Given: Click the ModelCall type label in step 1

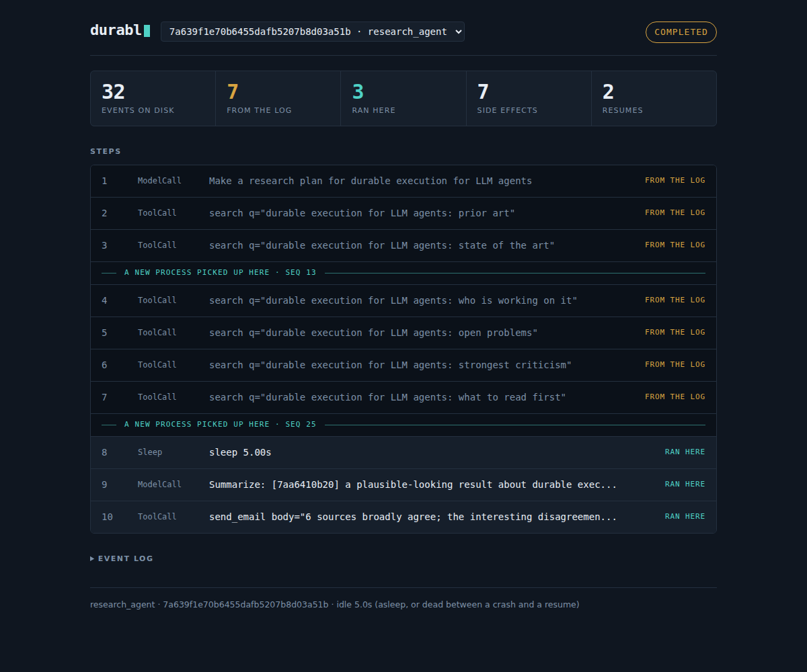Looking at the screenshot, I should point(159,181).
